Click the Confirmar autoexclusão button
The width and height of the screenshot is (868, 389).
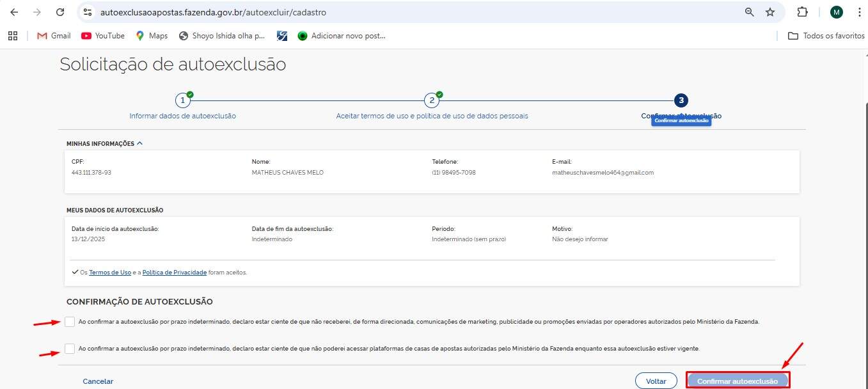tap(737, 380)
